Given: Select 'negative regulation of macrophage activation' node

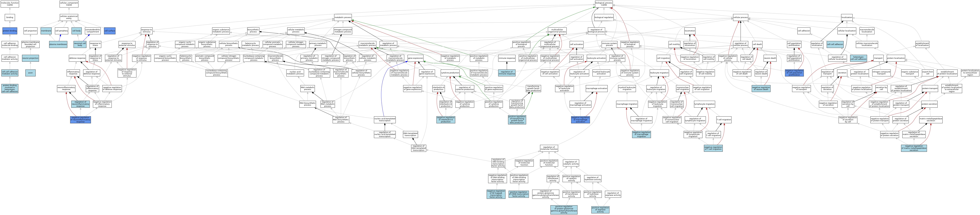Looking at the screenshot, I should coord(581,120).
